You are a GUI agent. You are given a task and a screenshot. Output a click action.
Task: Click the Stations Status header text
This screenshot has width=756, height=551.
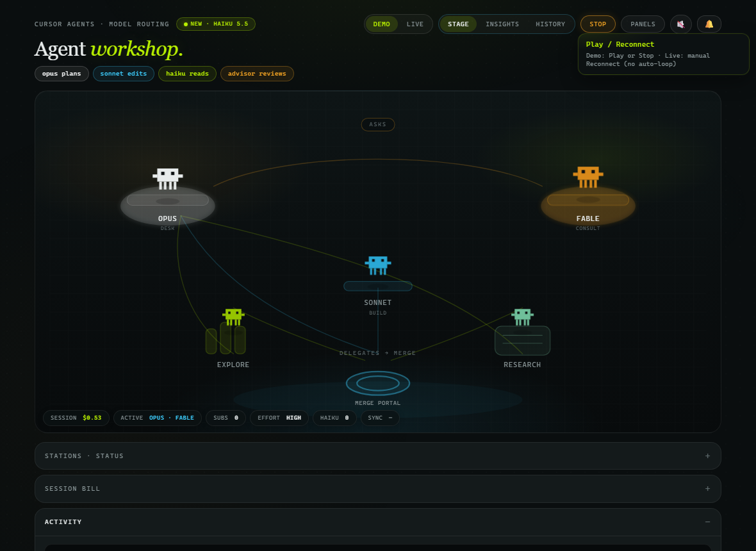coord(85,456)
